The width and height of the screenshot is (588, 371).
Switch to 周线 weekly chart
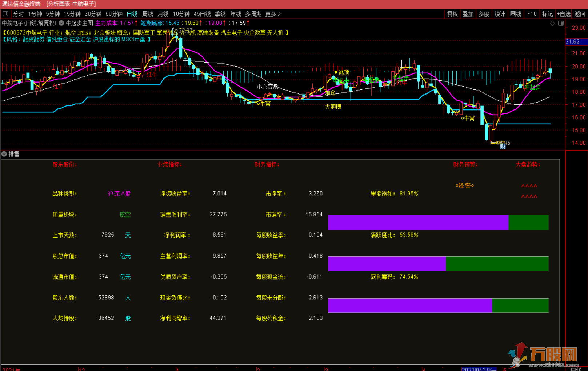point(148,14)
